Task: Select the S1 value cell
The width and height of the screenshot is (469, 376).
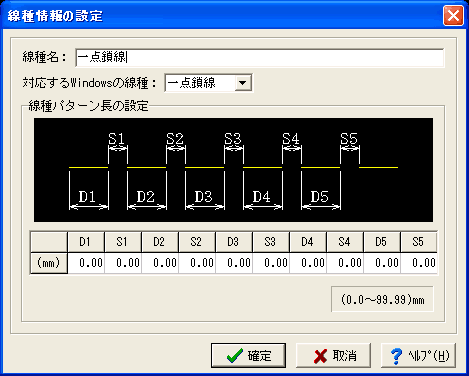Action: pyautogui.click(x=123, y=263)
